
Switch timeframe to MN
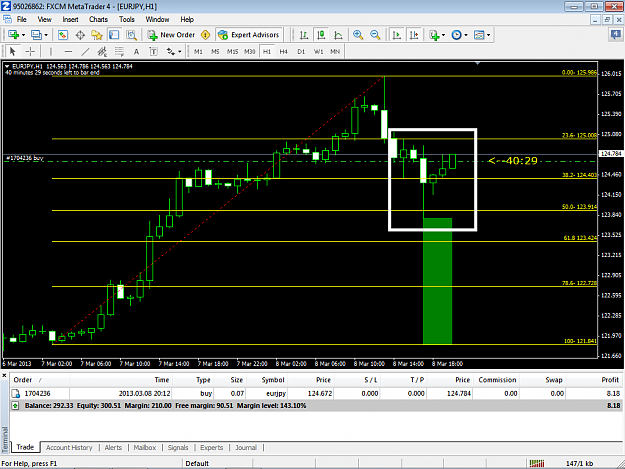click(335, 51)
